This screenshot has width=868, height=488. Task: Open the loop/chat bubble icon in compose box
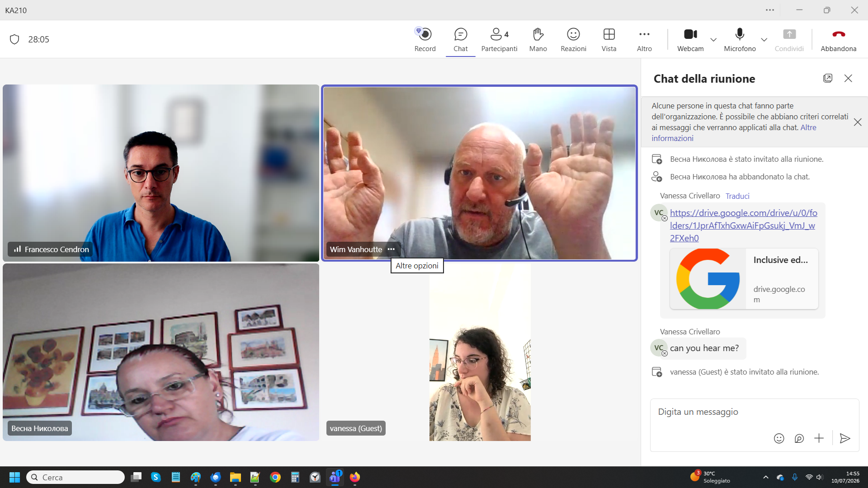click(799, 438)
